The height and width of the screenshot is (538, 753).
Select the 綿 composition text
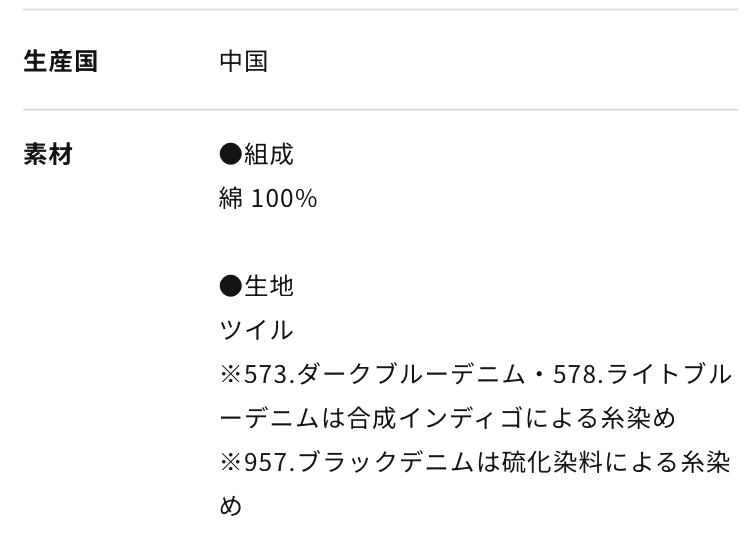point(231,198)
